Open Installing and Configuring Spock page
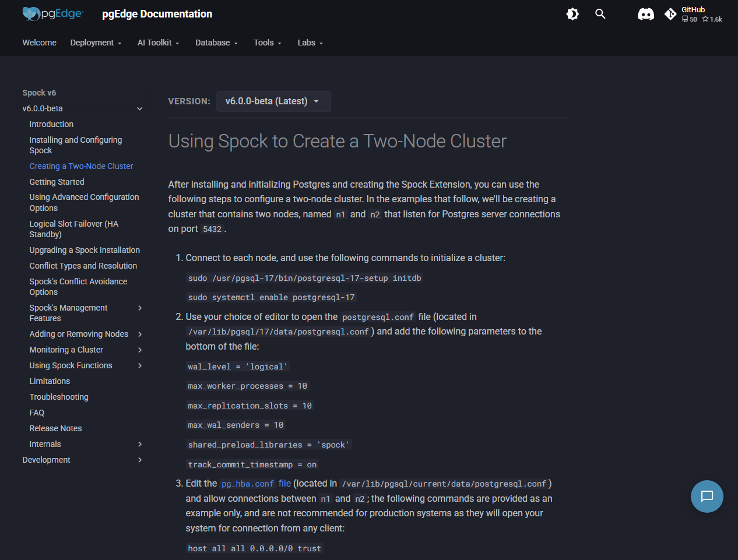This screenshot has width=738, height=560. tap(76, 145)
